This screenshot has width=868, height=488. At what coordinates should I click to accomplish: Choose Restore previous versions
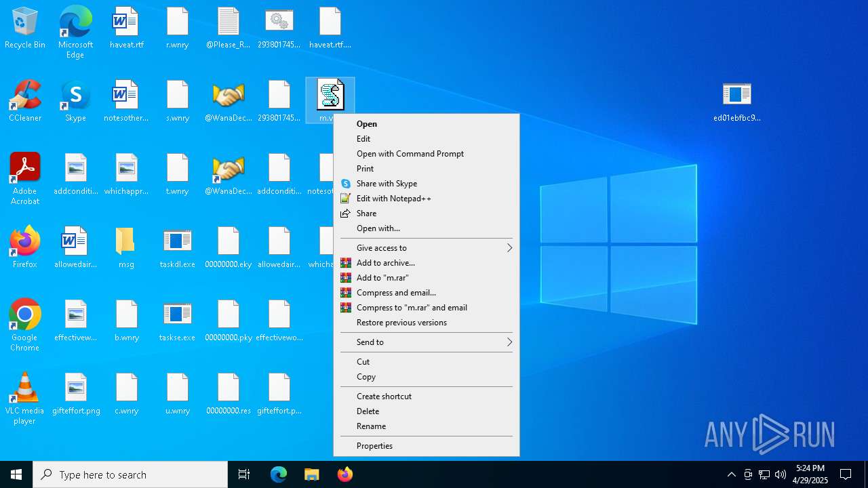pos(427,323)
